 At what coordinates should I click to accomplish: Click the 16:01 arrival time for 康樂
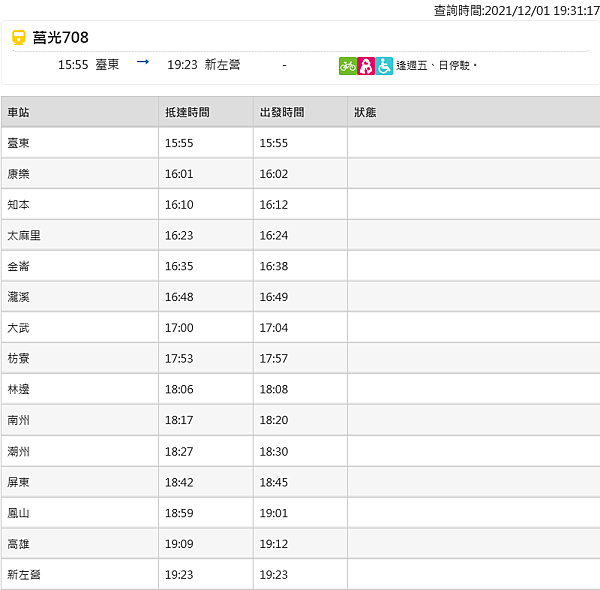[179, 174]
